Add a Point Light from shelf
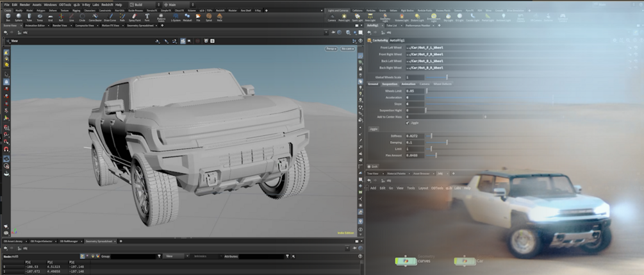 pos(343,17)
